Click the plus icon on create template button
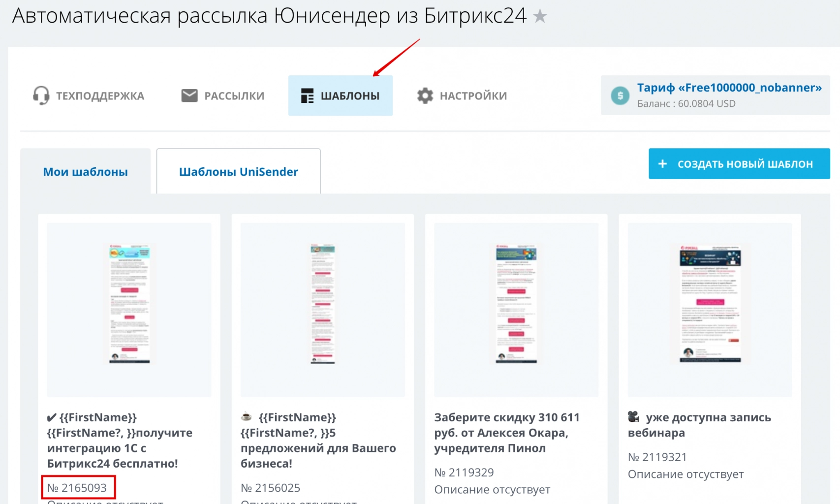Viewport: 840px width, 504px height. (663, 163)
